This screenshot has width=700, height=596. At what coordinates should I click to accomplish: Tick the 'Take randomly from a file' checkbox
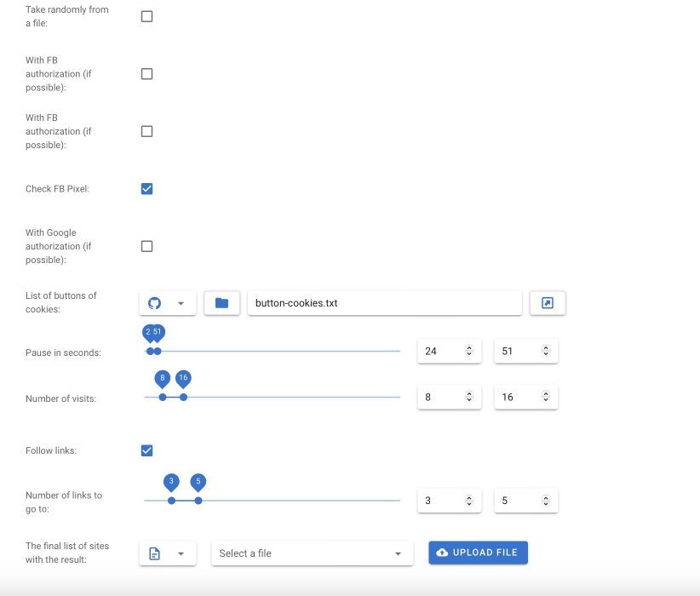pyautogui.click(x=146, y=16)
